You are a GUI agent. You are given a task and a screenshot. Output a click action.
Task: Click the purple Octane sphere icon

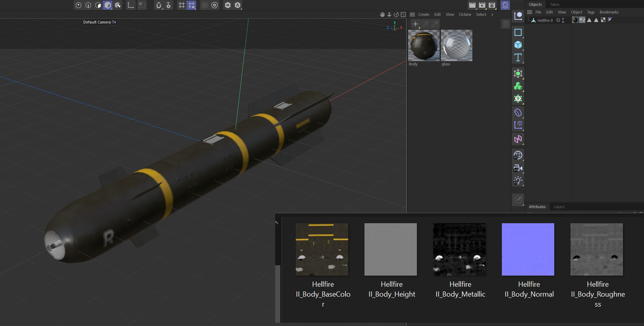click(x=505, y=5)
